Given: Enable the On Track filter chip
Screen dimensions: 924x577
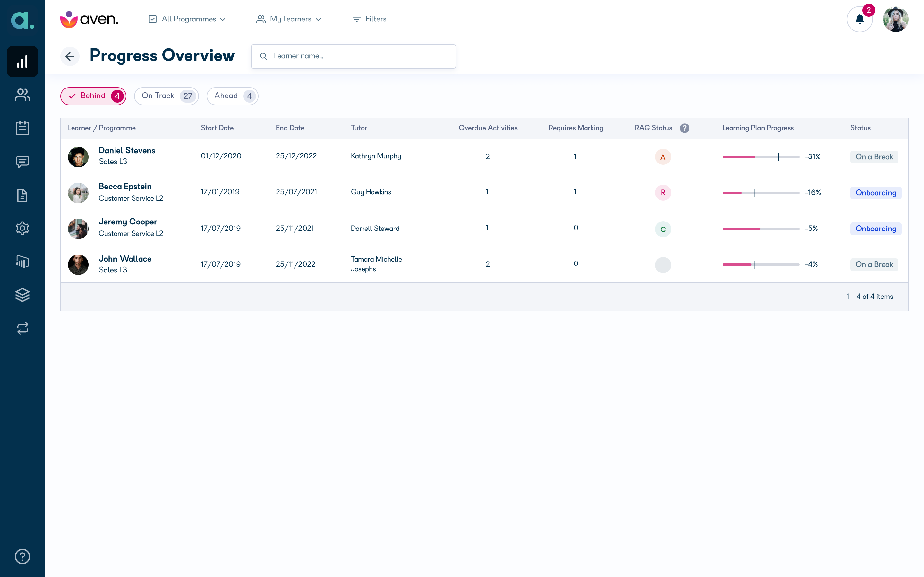Looking at the screenshot, I should pos(167,96).
